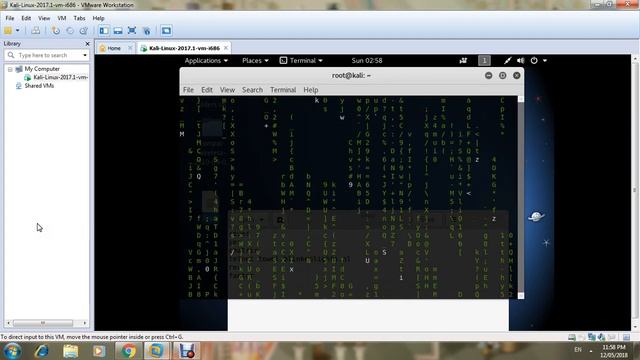Launch Internet Explorer from the taskbar
Viewport: 640px width, 360px height.
(42, 351)
